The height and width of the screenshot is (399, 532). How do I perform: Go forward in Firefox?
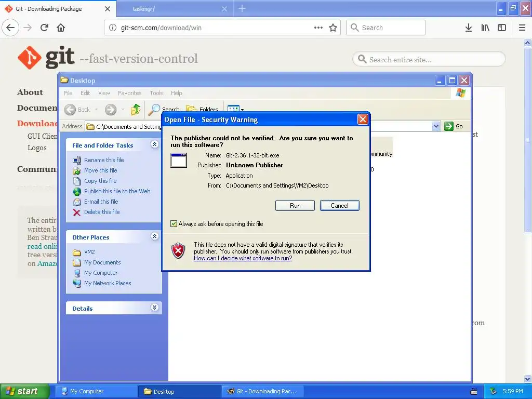click(x=28, y=28)
